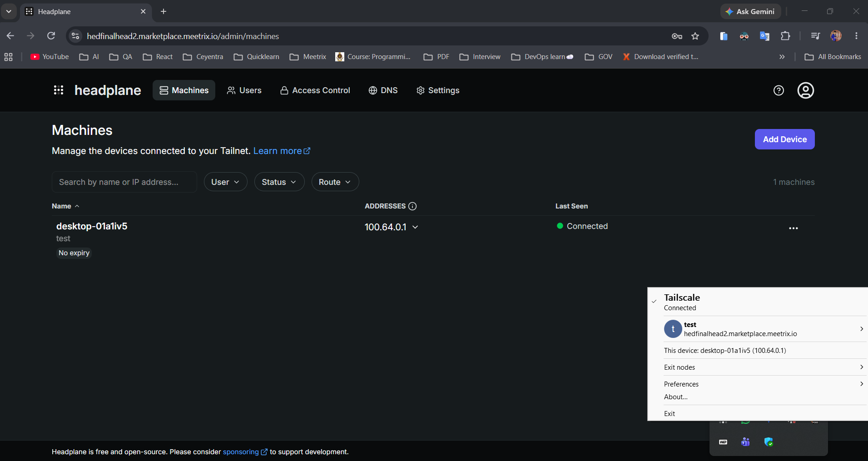Open the Download verified bookmark
This screenshot has height=461, width=868.
pos(661,57)
